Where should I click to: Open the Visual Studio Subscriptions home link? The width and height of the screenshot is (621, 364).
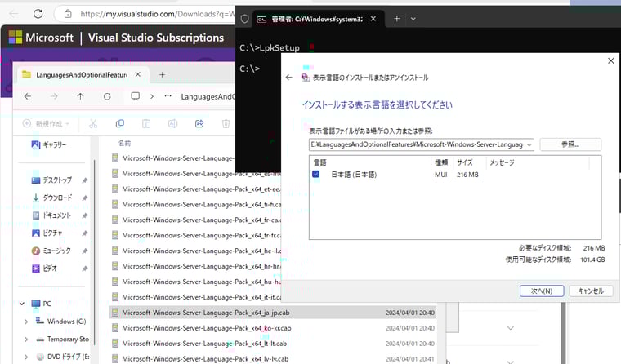coord(155,38)
